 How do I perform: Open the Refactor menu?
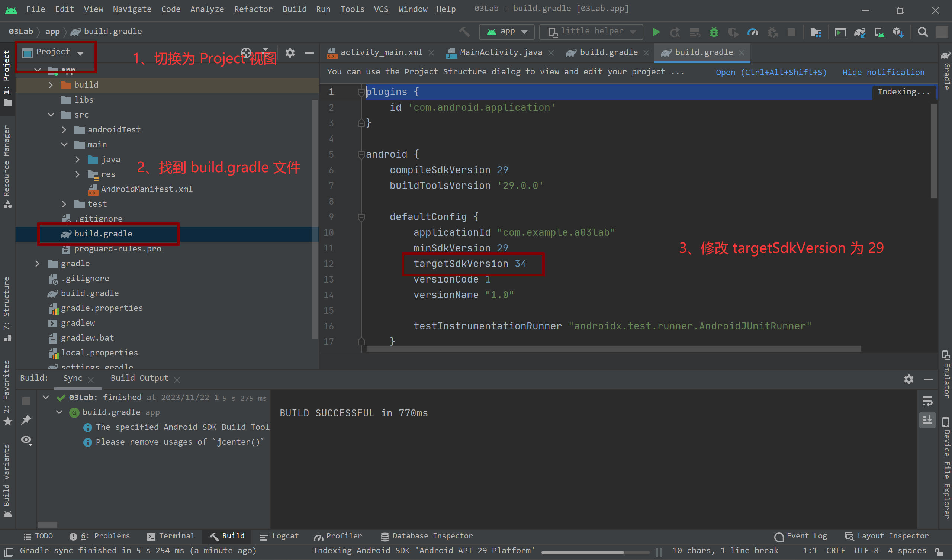[253, 9]
